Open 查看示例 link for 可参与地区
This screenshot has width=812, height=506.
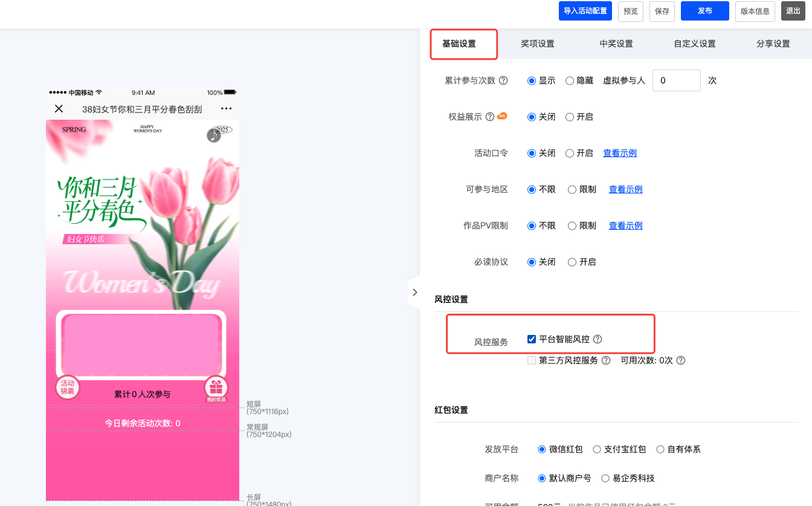(625, 189)
